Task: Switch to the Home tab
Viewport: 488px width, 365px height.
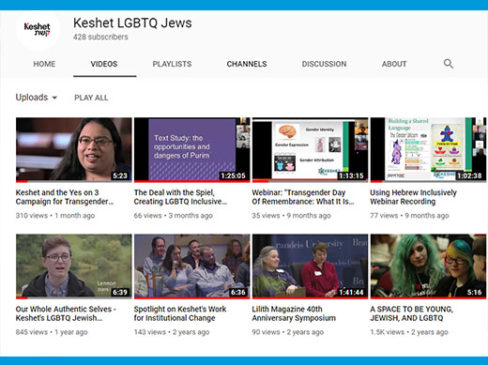Action: (44, 64)
